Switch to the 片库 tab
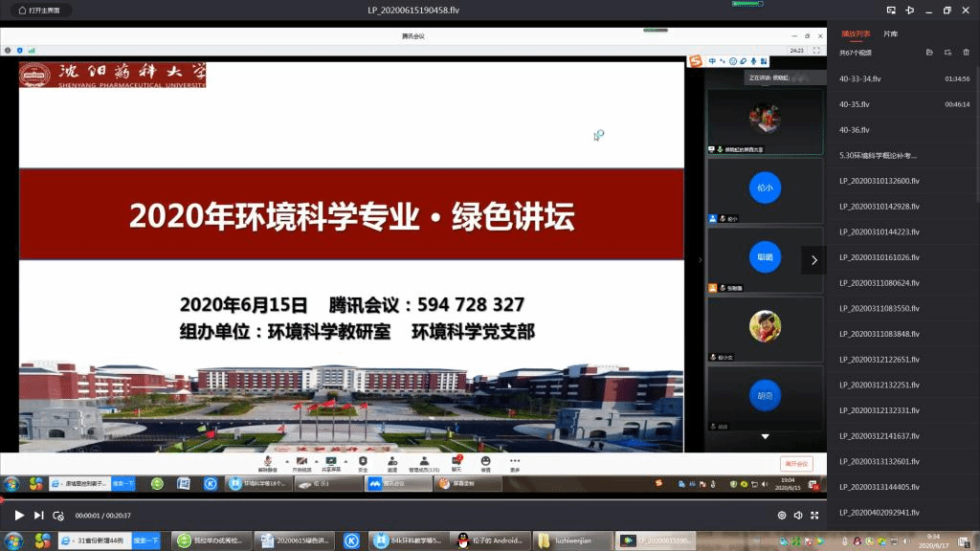Image resolution: width=980 pixels, height=551 pixels. pyautogui.click(x=891, y=33)
